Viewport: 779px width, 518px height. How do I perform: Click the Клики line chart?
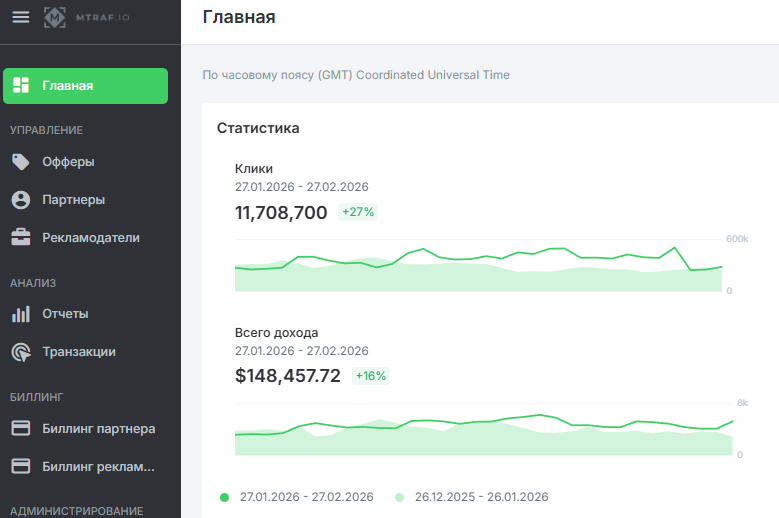[478, 266]
